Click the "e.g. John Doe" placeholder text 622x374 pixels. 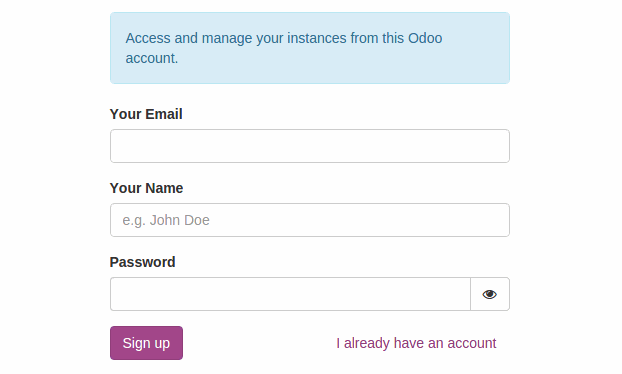tap(166, 220)
